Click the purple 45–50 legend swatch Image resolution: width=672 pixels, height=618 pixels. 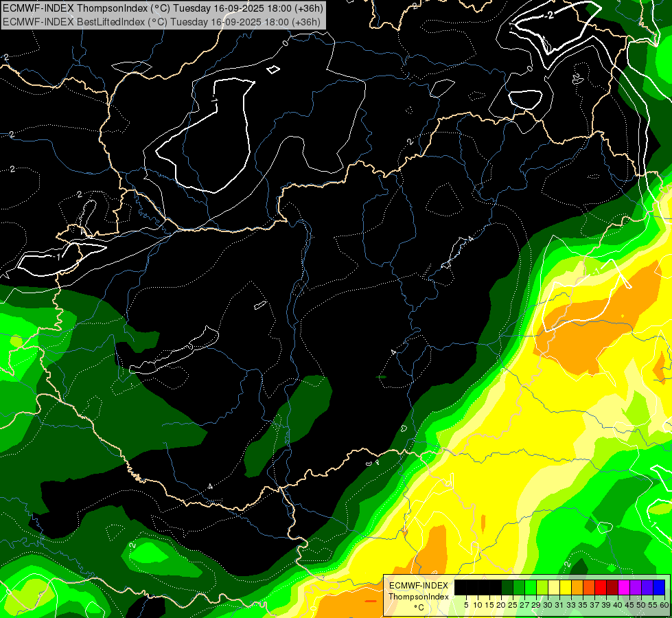click(x=636, y=587)
